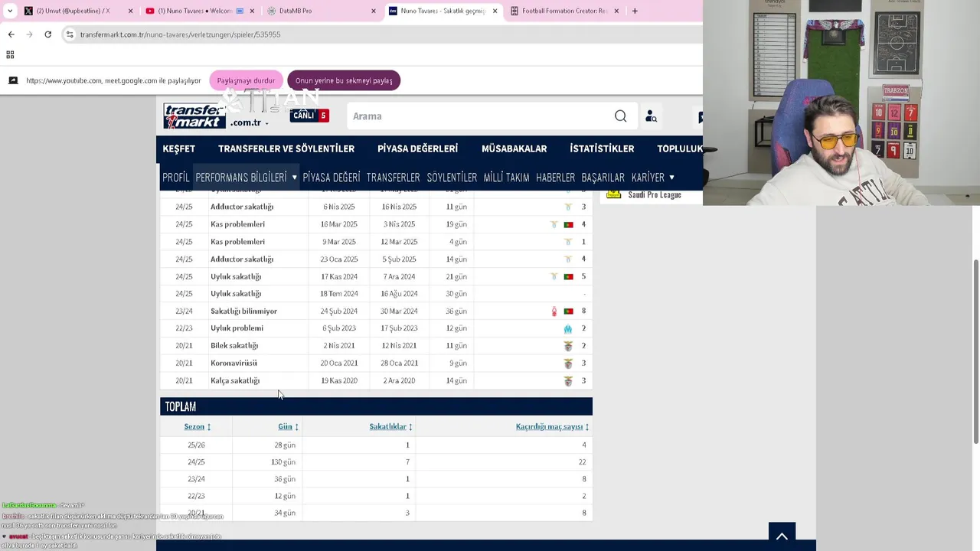Click Portugal flag in 24 Şub 2024 row
The image size is (980, 551).
568,311
